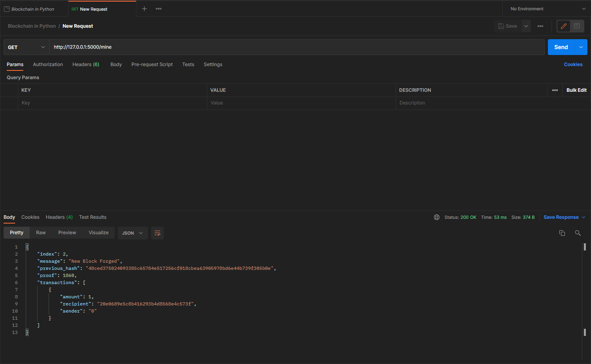Select the Raw response view tab
The width and height of the screenshot is (591, 364).
(41, 233)
